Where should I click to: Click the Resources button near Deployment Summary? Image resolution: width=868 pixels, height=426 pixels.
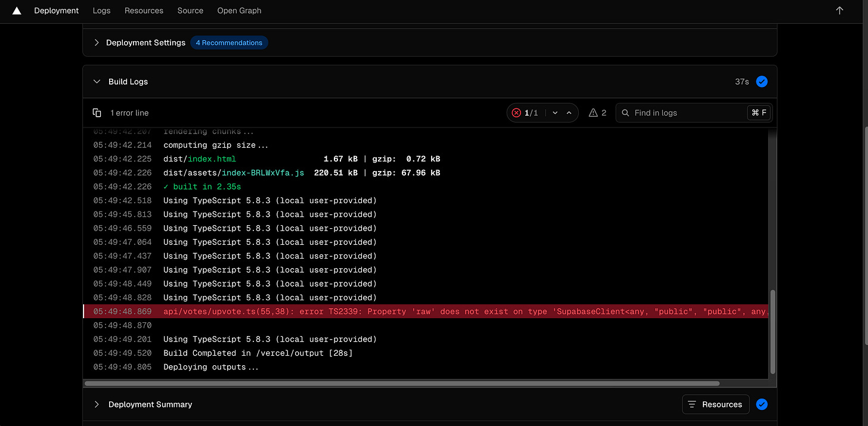pos(715,404)
